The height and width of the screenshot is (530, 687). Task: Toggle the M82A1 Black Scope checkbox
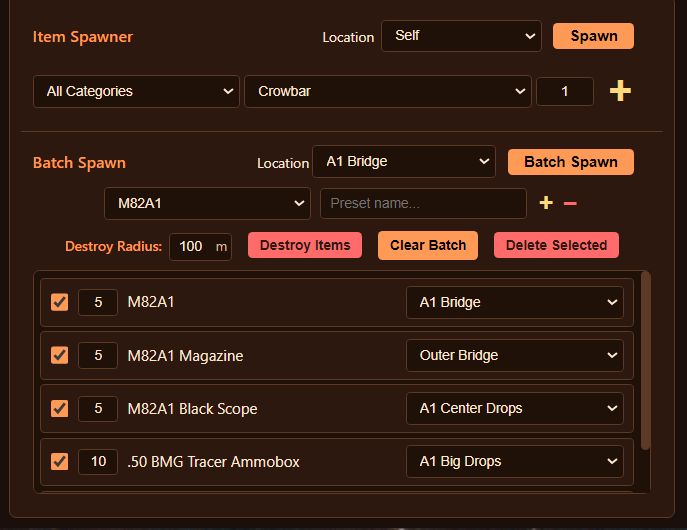click(60, 408)
